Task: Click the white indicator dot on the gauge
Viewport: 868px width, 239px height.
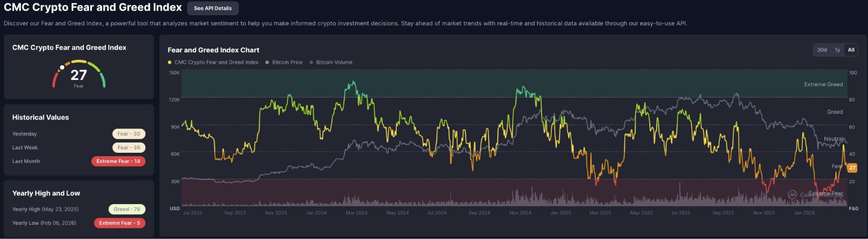Action: tap(62, 67)
